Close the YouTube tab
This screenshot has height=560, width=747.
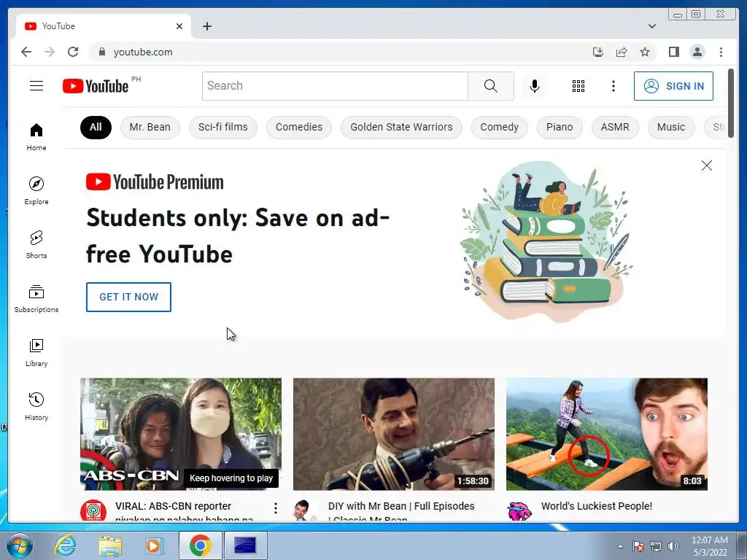(x=179, y=26)
